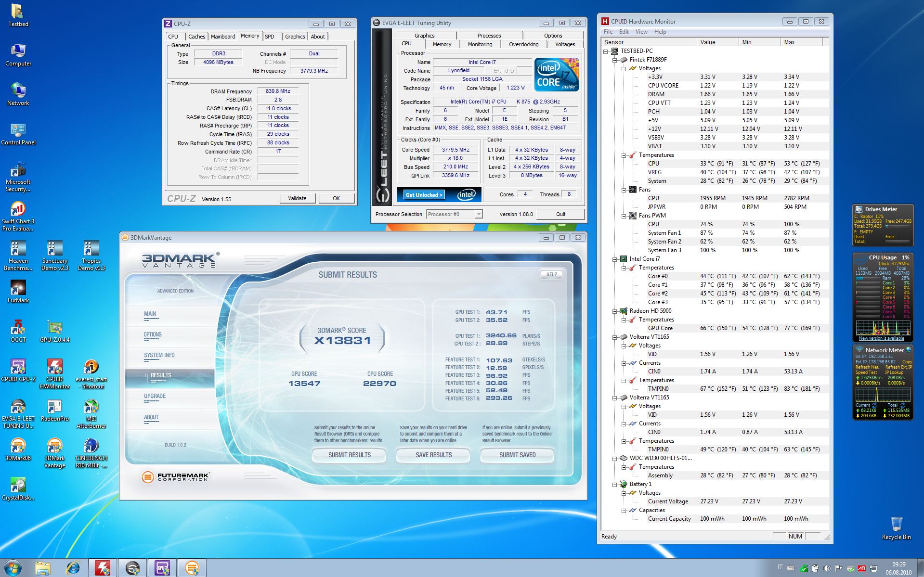Open the View menu in HWMonitor
Viewport: 924px width, 577px height.
click(x=641, y=32)
